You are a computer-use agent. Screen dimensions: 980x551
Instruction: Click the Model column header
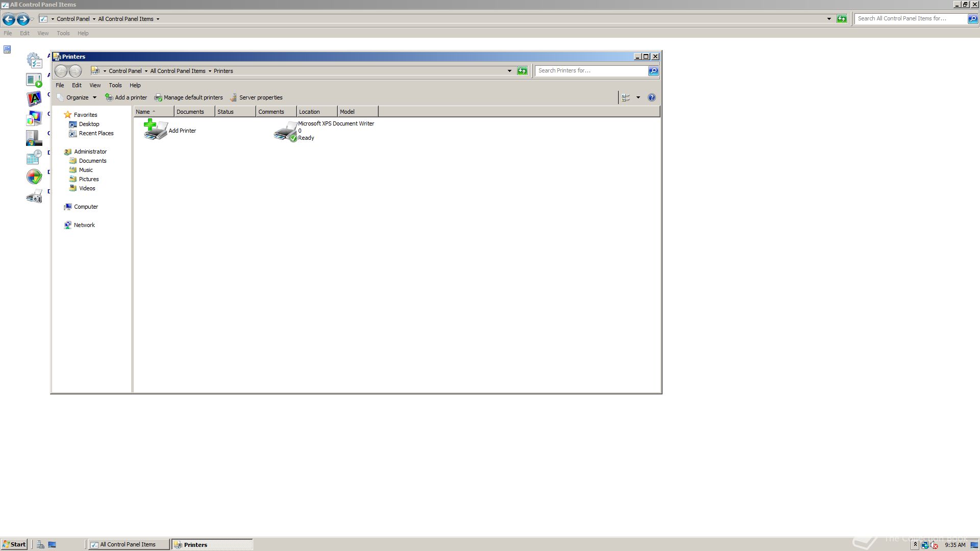tap(357, 112)
